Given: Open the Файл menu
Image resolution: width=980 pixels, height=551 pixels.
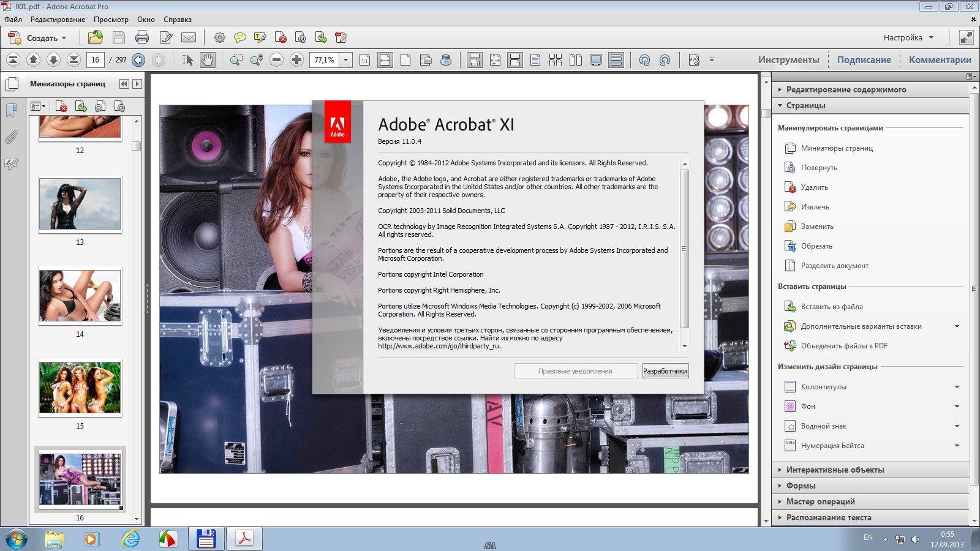Looking at the screenshot, I should pyautogui.click(x=13, y=20).
